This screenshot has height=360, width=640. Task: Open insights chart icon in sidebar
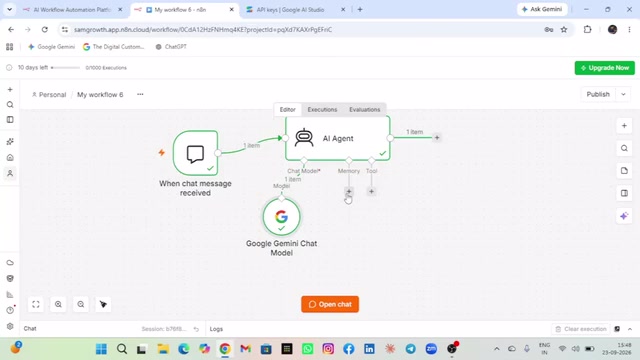(x=10, y=294)
